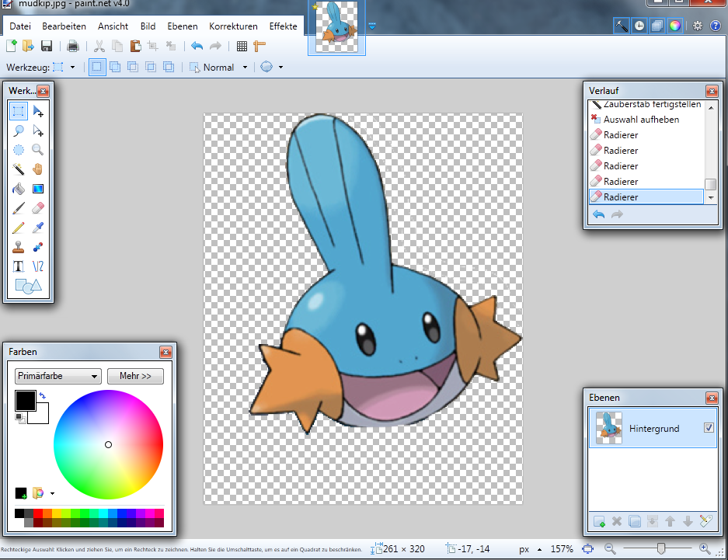Screen dimensions: 728x560
Task: Set selection mode to Replace
Action: tap(97, 68)
